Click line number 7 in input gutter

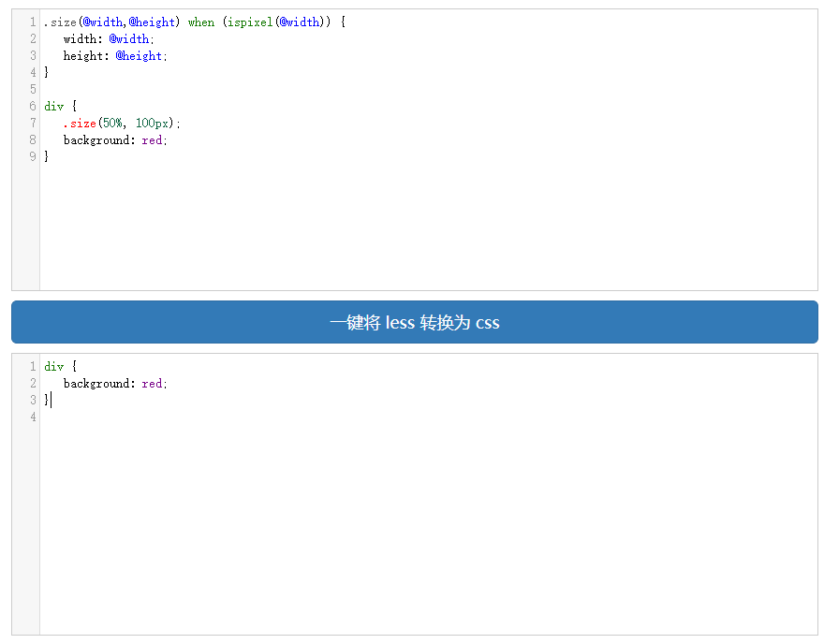[x=33, y=123]
